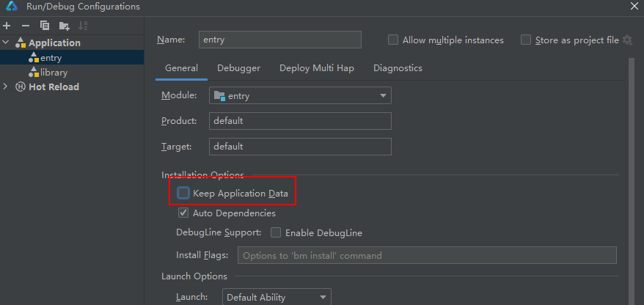Viewport: 644px width, 305px height.
Task: Check Allow multiple instances
Action: (393, 40)
